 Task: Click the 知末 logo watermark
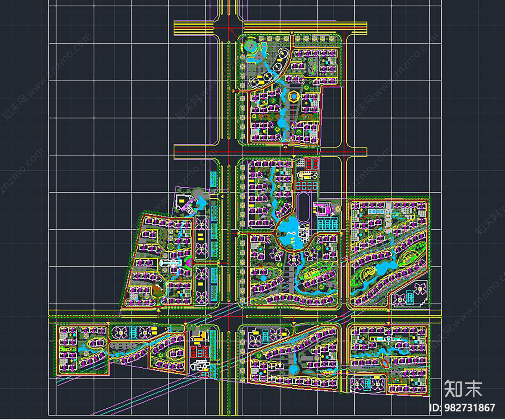tap(463, 389)
